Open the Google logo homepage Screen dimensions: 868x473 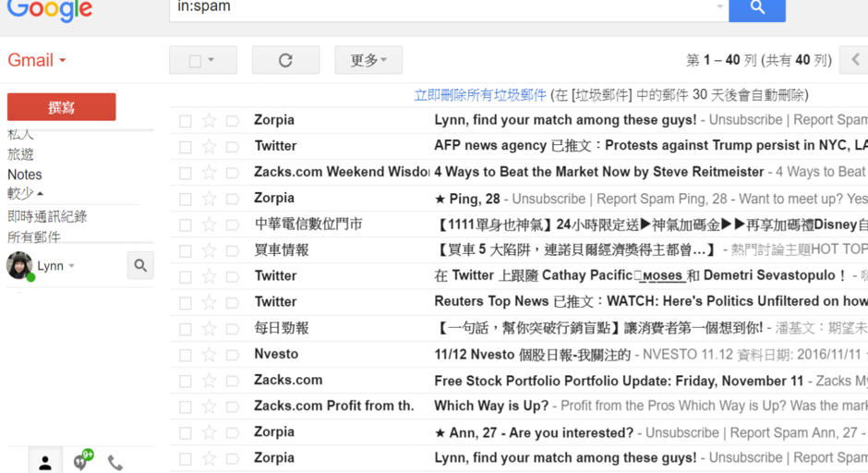tap(50, 10)
